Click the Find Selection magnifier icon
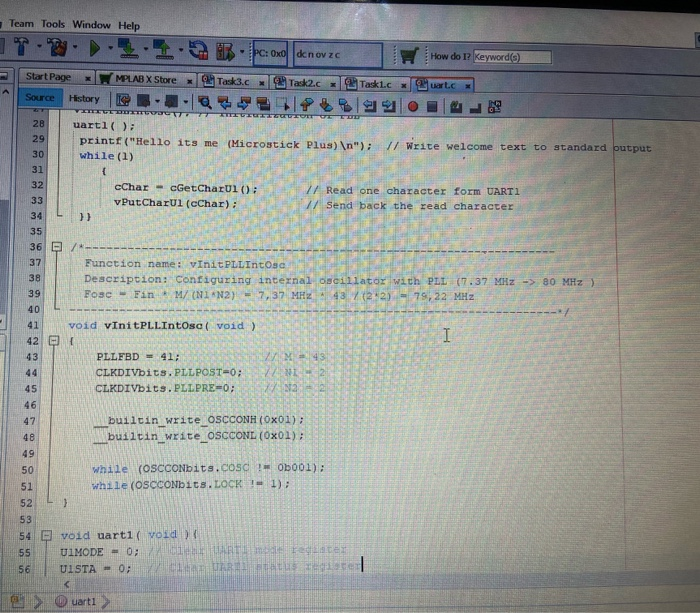 coord(205,103)
